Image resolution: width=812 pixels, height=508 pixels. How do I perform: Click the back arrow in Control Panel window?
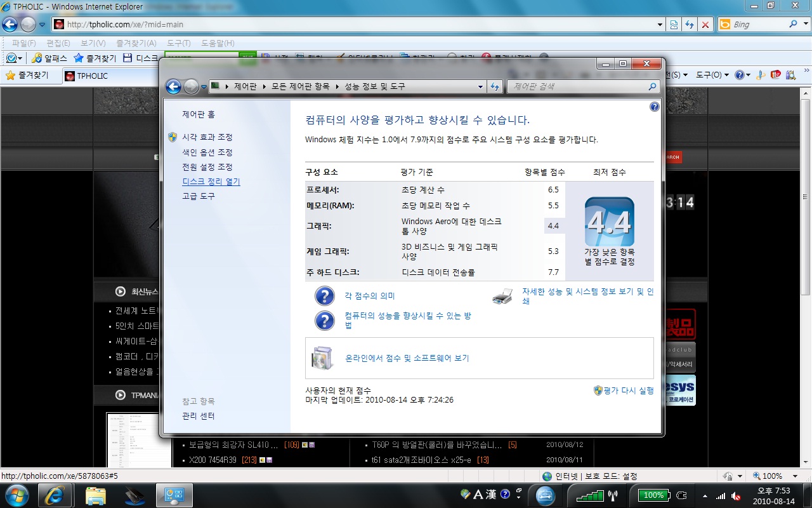click(174, 87)
